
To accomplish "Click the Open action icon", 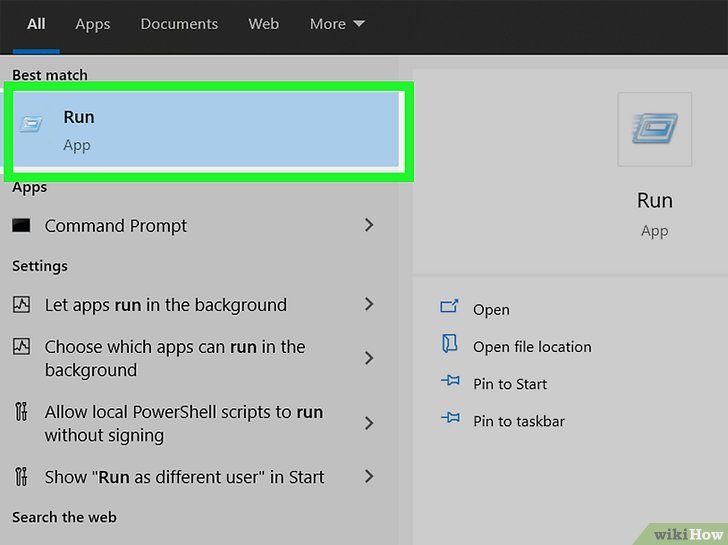I will (x=449, y=308).
